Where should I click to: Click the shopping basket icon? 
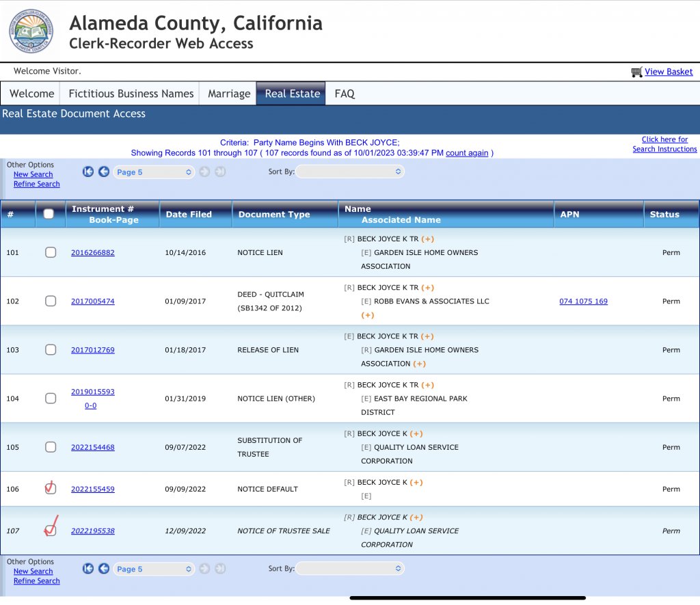pyautogui.click(x=636, y=72)
